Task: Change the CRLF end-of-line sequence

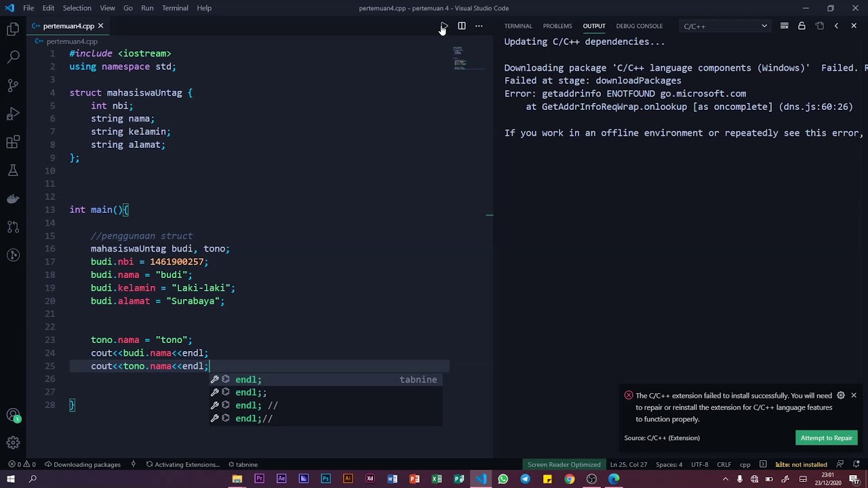Action: coord(724,464)
